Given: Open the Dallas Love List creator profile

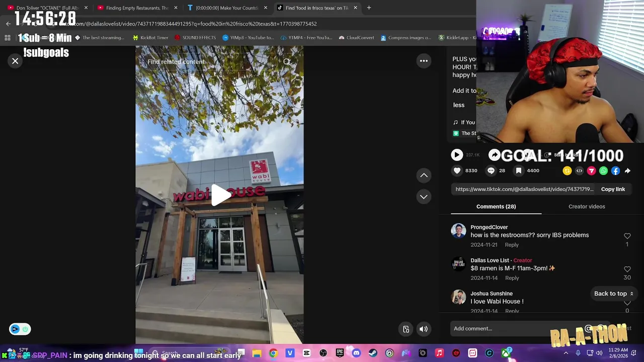Looking at the screenshot, I should [x=490, y=260].
